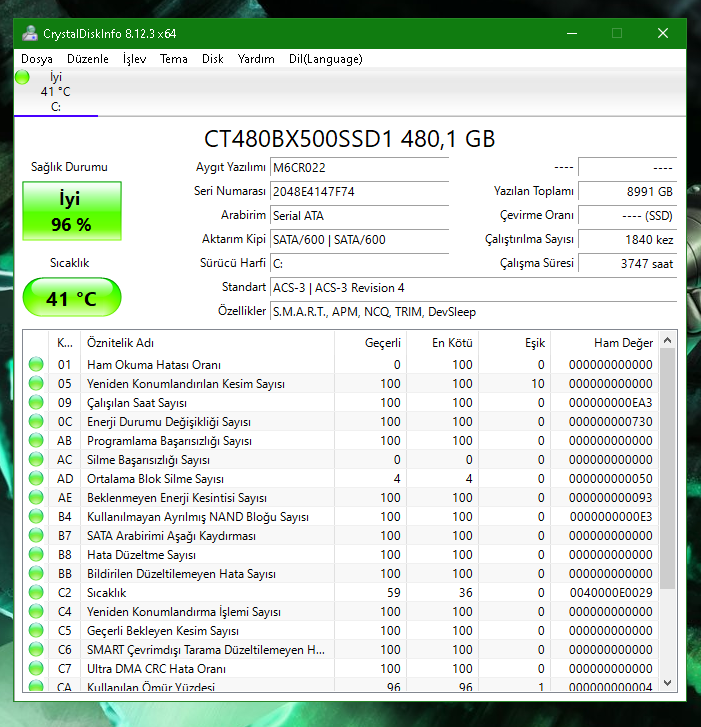Viewport: 701px width, 727px height.
Task: Click status circle of Ham Okuma Hatası Oranı
Action: coord(37,365)
